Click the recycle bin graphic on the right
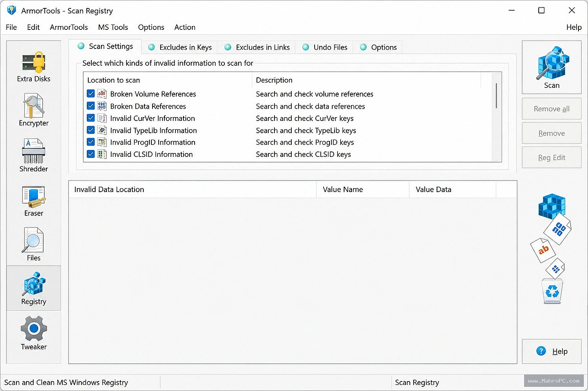The height and width of the screenshot is (391, 588). [x=552, y=292]
